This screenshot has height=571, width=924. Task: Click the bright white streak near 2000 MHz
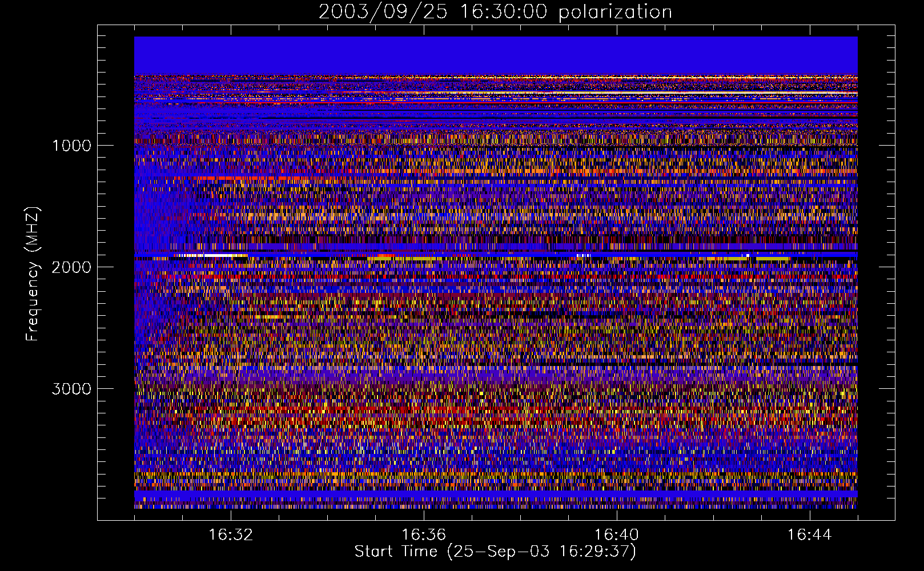click(x=210, y=255)
